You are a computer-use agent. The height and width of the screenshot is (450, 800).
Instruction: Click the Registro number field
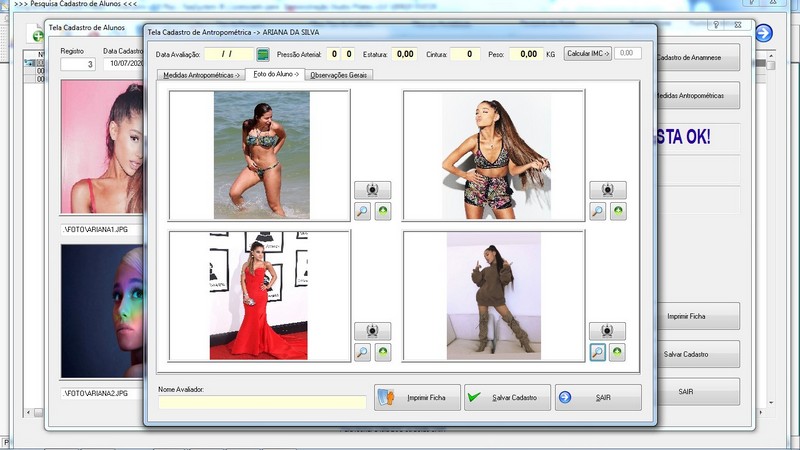[x=78, y=64]
